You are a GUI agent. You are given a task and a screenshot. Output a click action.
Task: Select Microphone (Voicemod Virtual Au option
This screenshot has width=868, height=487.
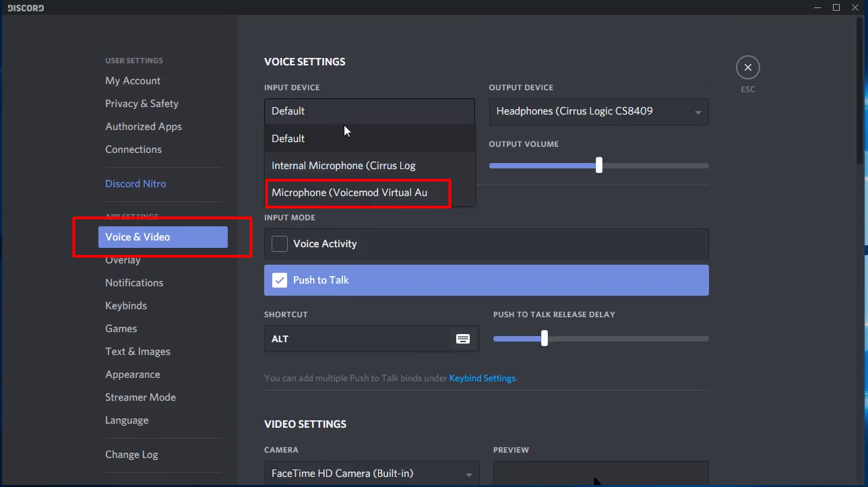coord(369,193)
